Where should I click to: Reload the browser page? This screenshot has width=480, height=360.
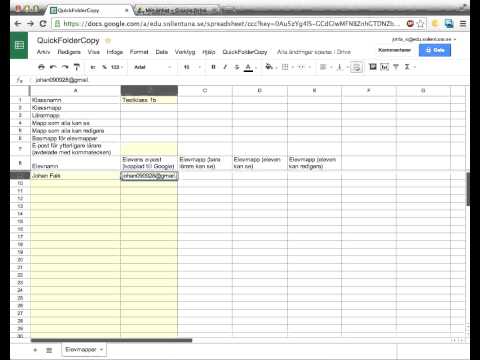coord(43,24)
